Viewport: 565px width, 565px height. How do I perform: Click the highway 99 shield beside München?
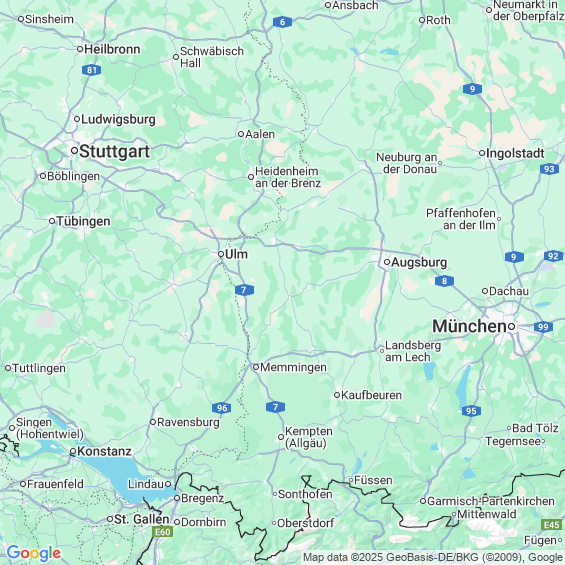[543, 327]
